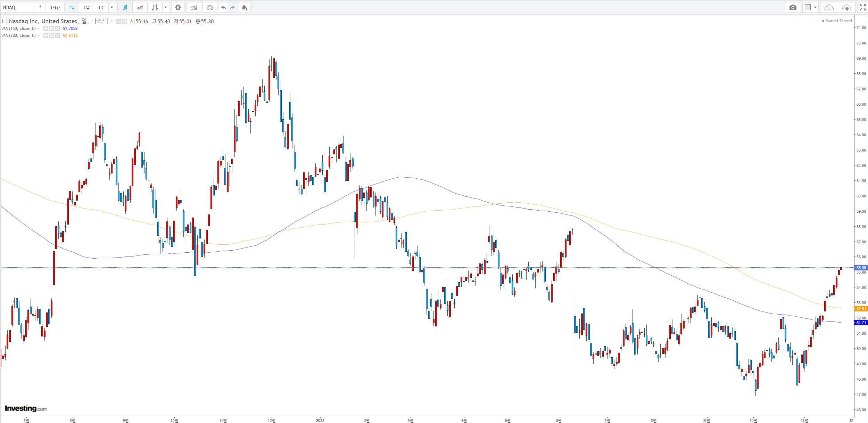Load chart layout from cloud download icon
Image resolution: width=868 pixels, height=423 pixels.
tap(829, 7)
